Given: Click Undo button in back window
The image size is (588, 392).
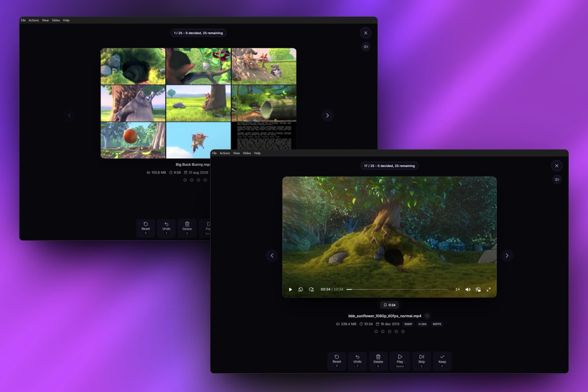Looking at the screenshot, I should [167, 228].
